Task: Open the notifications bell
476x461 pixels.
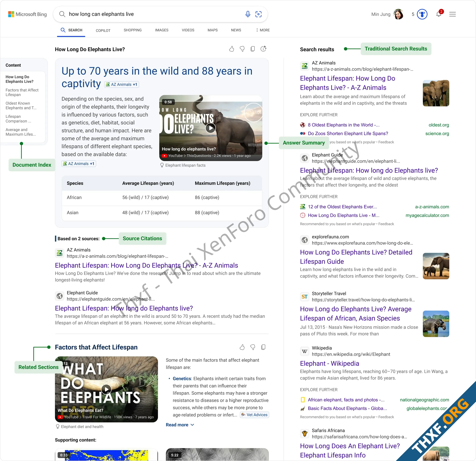Action: (439, 14)
